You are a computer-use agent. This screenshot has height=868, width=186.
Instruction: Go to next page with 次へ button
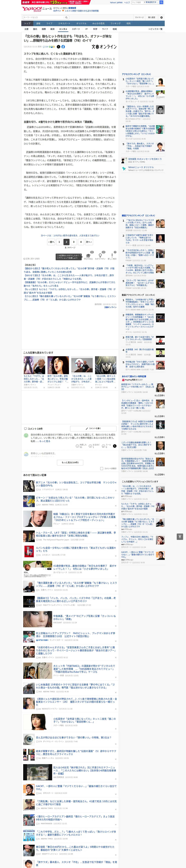click(89, 242)
